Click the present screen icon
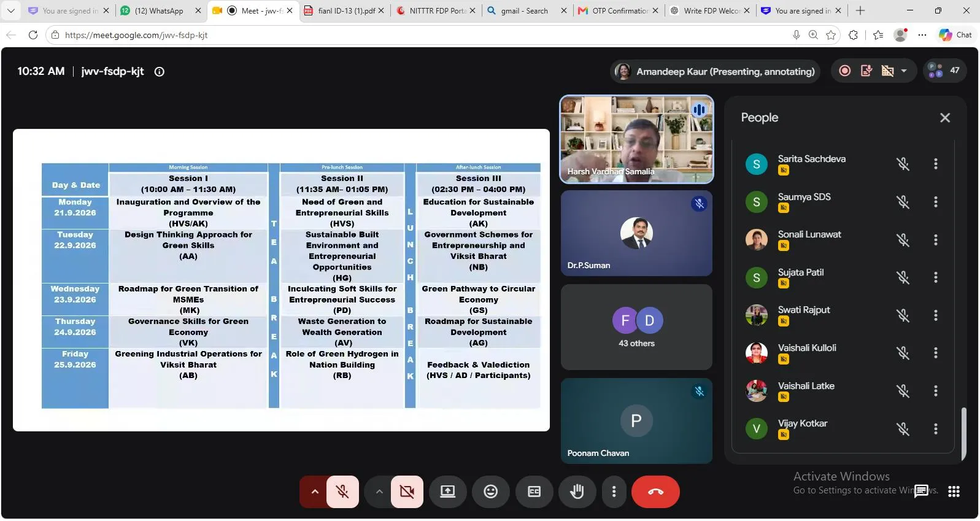The width and height of the screenshot is (980, 521). (x=448, y=492)
